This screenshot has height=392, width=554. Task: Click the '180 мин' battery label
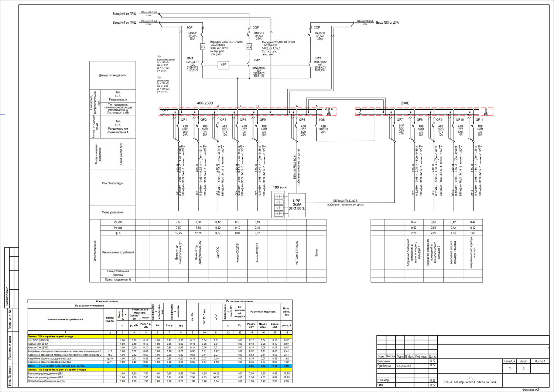pos(280,187)
